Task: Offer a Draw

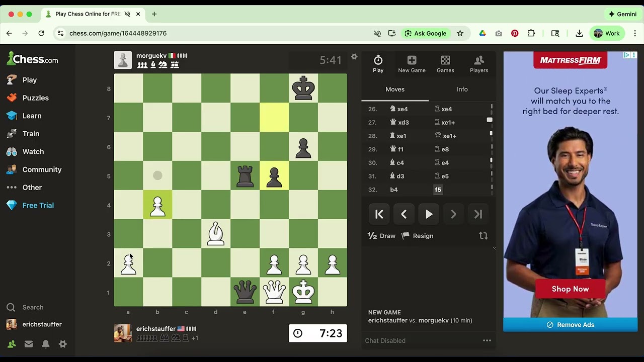Action: tap(382, 236)
